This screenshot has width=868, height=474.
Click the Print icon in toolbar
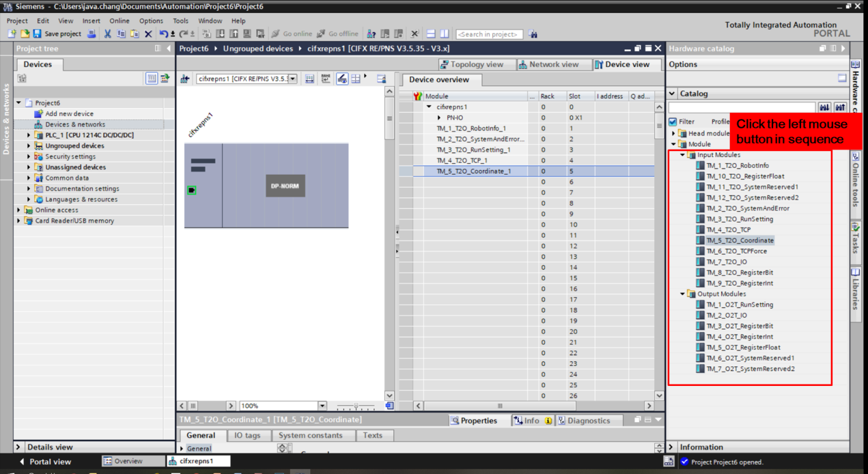coord(92,33)
